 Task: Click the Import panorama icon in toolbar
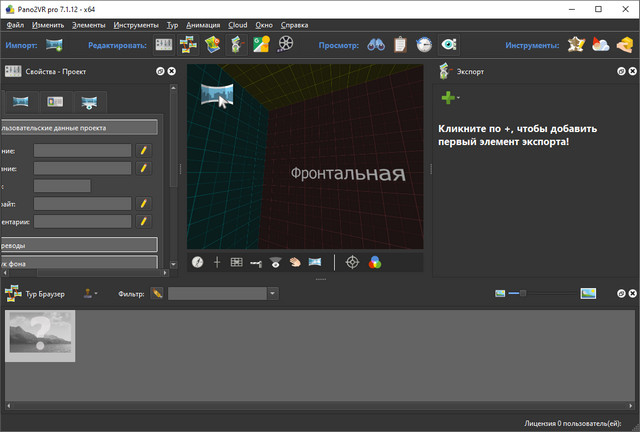point(54,44)
